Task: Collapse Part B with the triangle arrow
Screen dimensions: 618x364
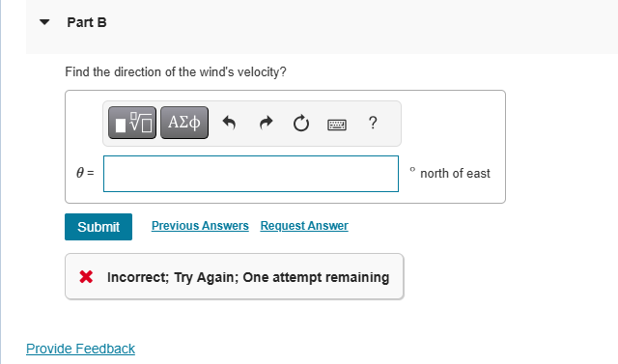Action: (44, 22)
